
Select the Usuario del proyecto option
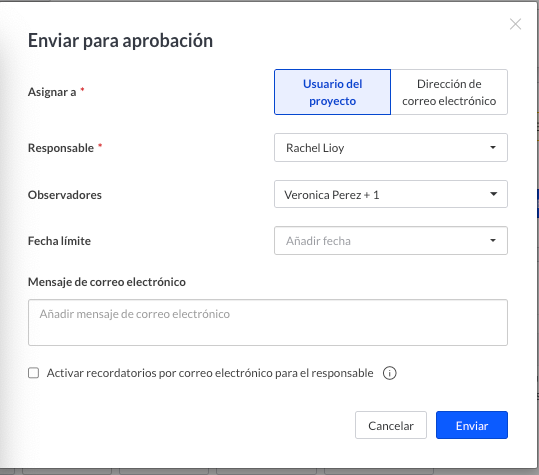[332, 92]
